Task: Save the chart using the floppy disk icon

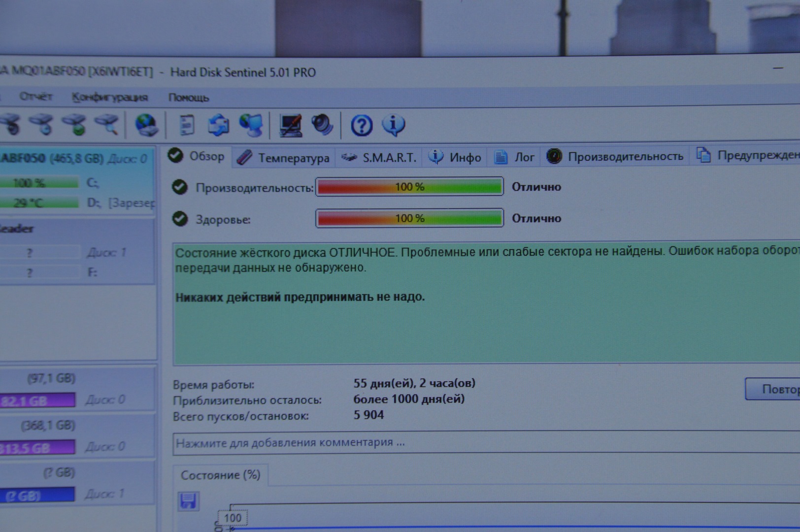Action: [x=188, y=501]
